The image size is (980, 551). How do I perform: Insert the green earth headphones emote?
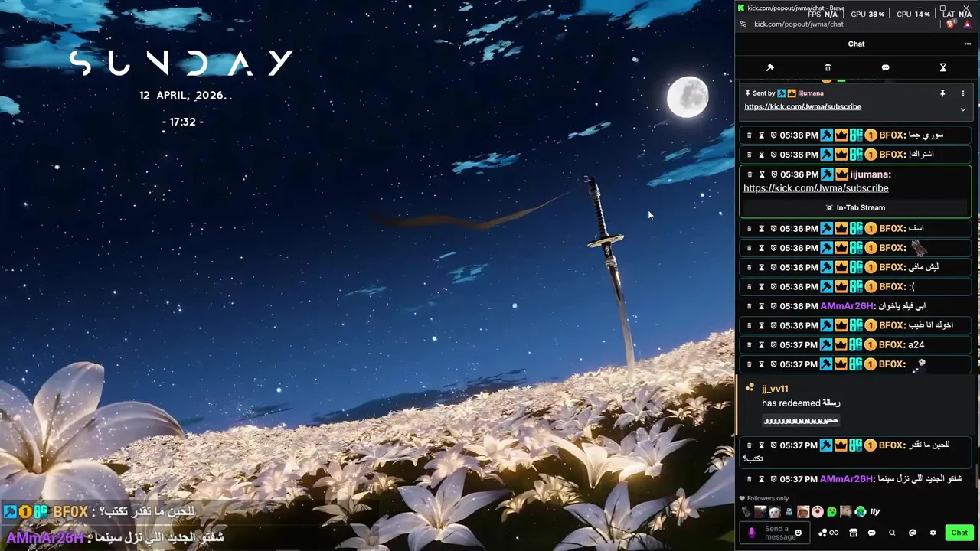[861, 512]
